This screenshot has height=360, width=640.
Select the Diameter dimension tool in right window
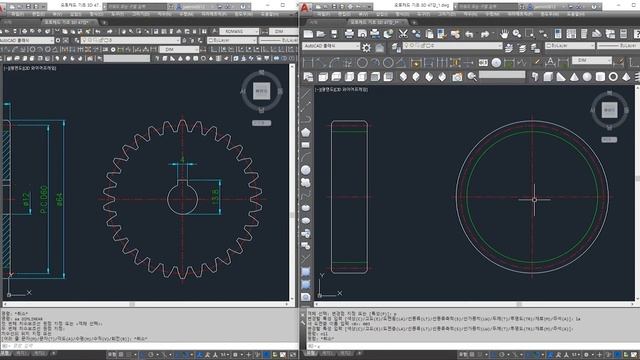tap(388, 63)
